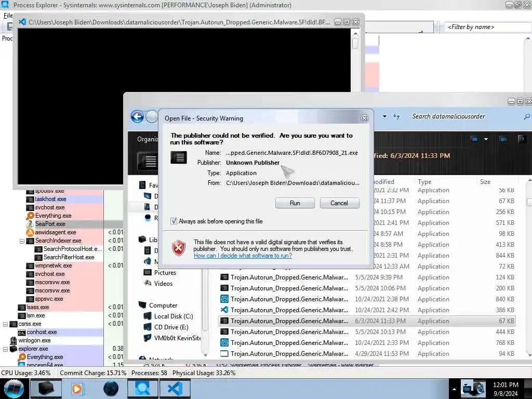Select the highlighted 67 KB file from 6/3/2024
This screenshot has width=532, height=399.
(367, 321)
